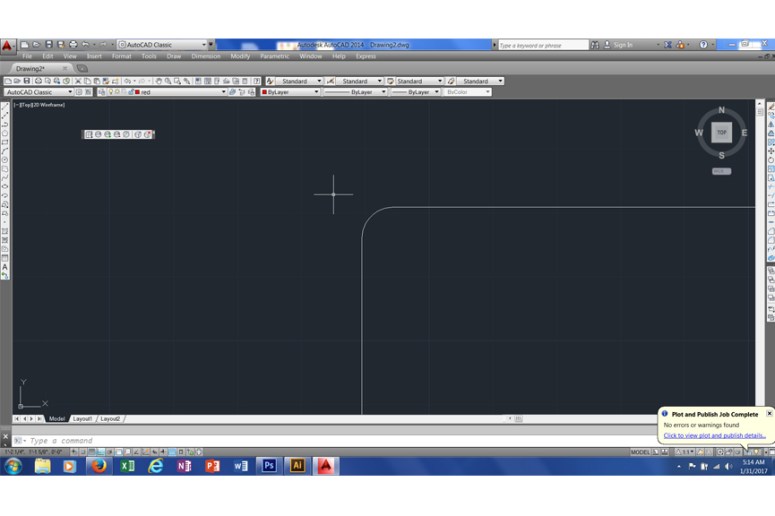
Task: Open the Draw menu
Action: [173, 56]
